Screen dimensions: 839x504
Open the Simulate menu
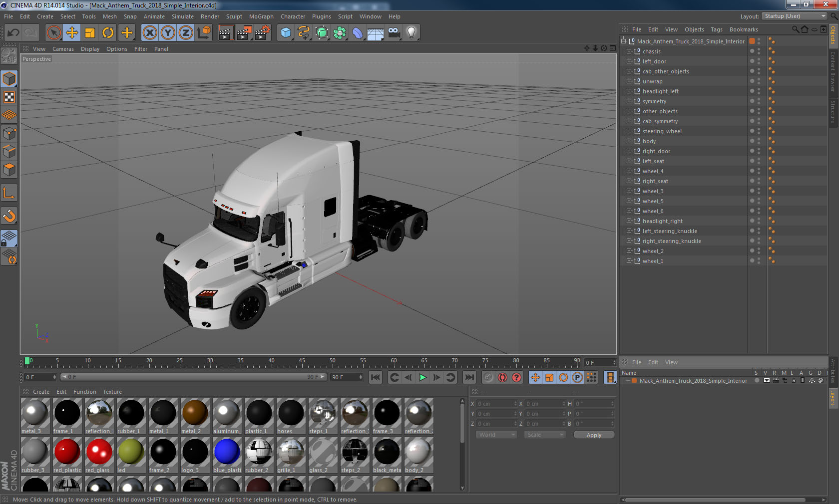tap(183, 16)
